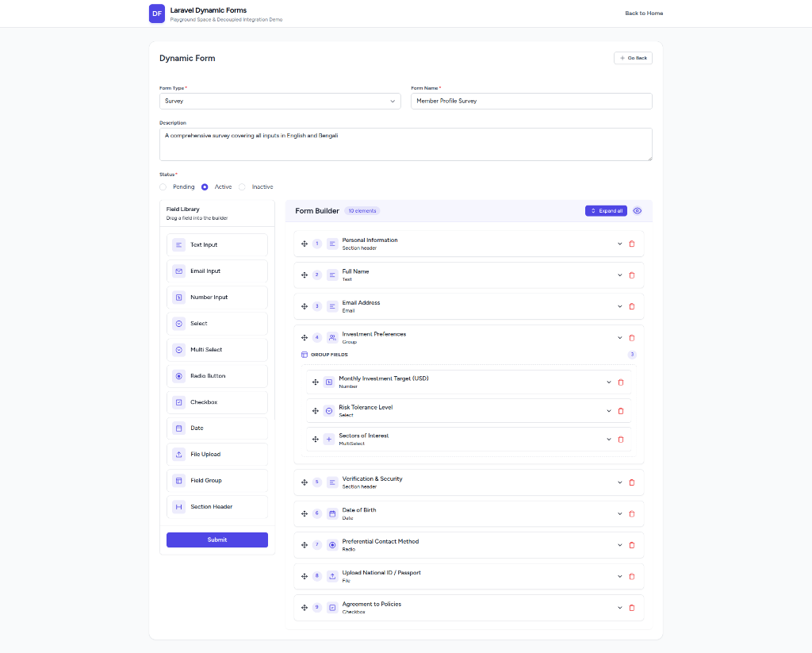812x653 pixels.
Task: Click the Go Back button
Action: [x=633, y=58]
